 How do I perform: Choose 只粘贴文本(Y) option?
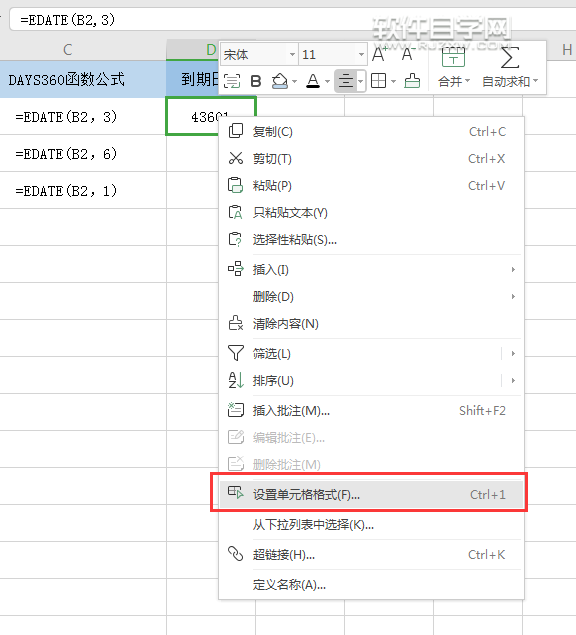tap(371, 213)
